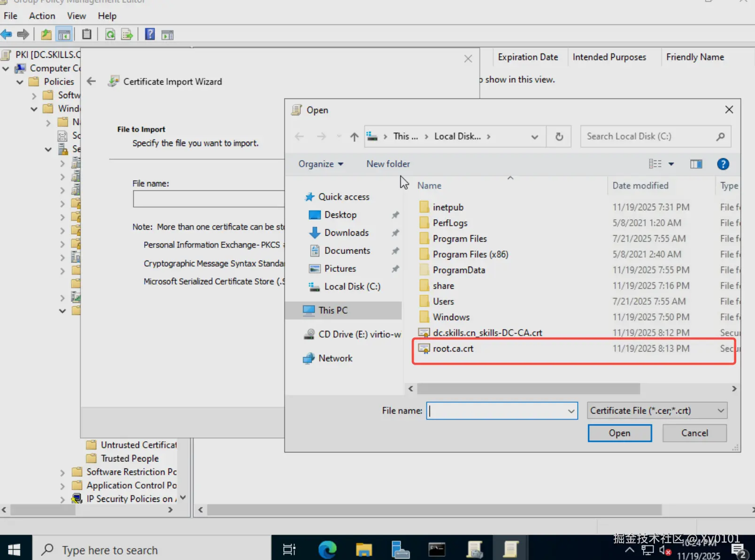
Task: Select the inetpub folder
Action: [448, 207]
